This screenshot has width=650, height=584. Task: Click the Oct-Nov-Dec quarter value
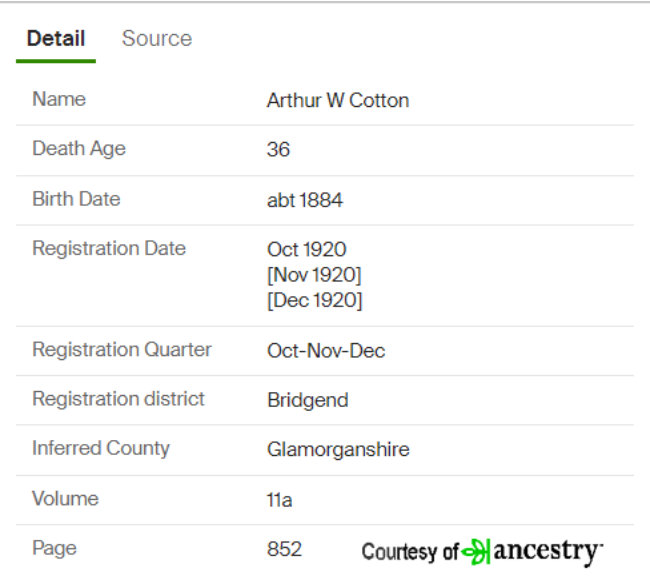[326, 351]
